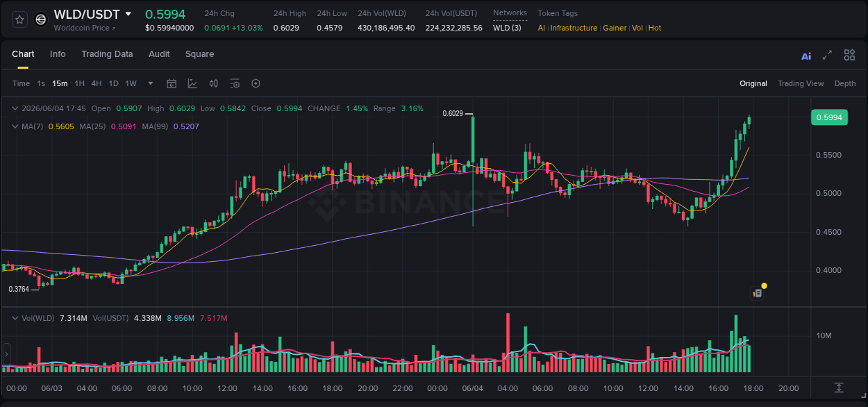Open the multi-chart grid layout icon

[x=849, y=55]
